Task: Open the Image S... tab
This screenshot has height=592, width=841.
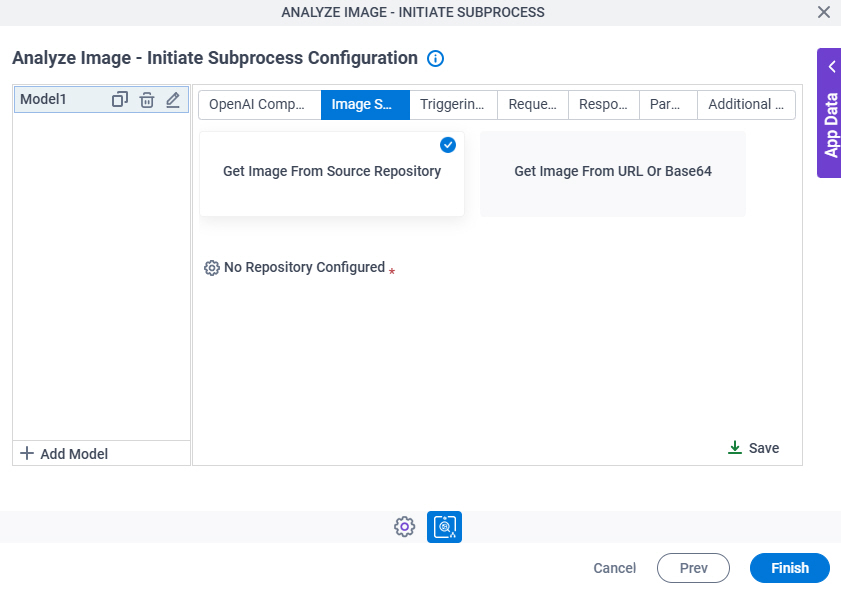Action: pyautogui.click(x=365, y=105)
